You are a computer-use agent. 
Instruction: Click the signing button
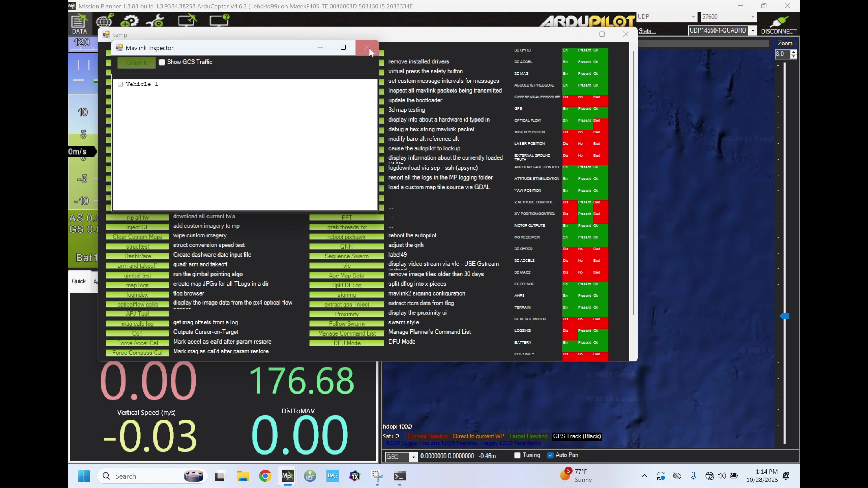click(346, 295)
